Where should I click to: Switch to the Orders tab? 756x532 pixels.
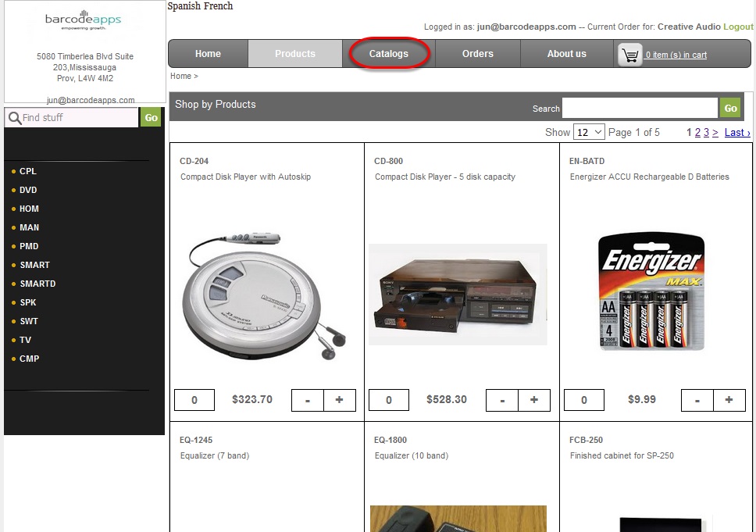coord(478,54)
